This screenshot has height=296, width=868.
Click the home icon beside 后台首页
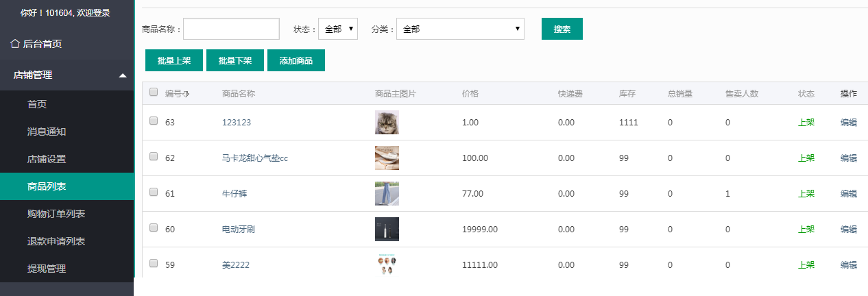[14, 44]
